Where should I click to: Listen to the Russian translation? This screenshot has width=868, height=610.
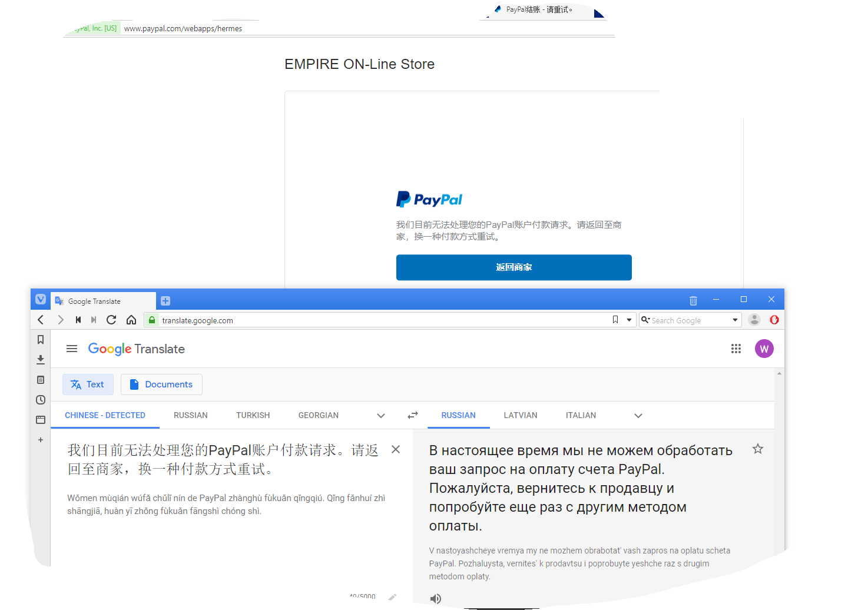click(436, 599)
